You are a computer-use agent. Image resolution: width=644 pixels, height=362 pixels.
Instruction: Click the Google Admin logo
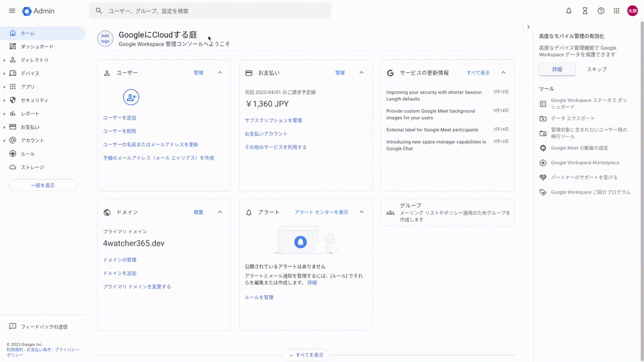click(x=38, y=11)
